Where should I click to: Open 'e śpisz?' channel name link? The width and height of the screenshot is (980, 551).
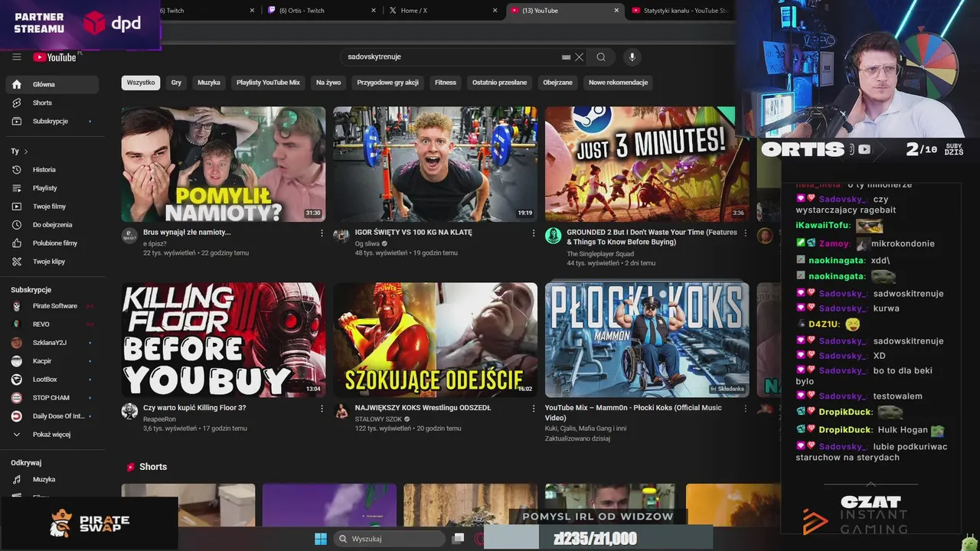point(155,243)
